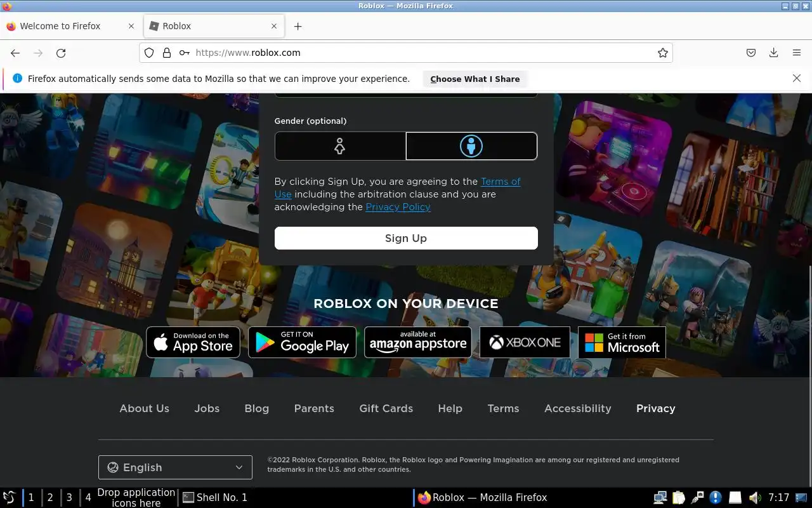Open the Amazon Appstore badge
Image resolution: width=812 pixels, height=508 pixels.
pos(418,342)
